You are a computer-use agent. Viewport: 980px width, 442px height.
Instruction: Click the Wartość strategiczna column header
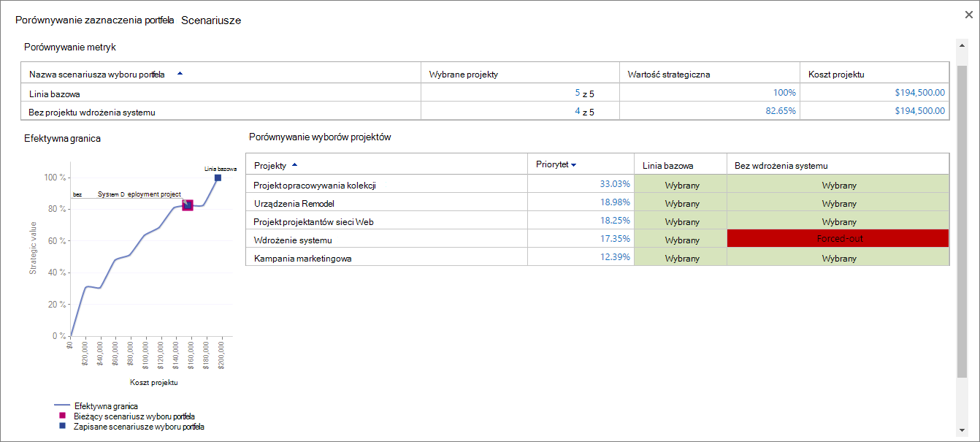pos(669,74)
